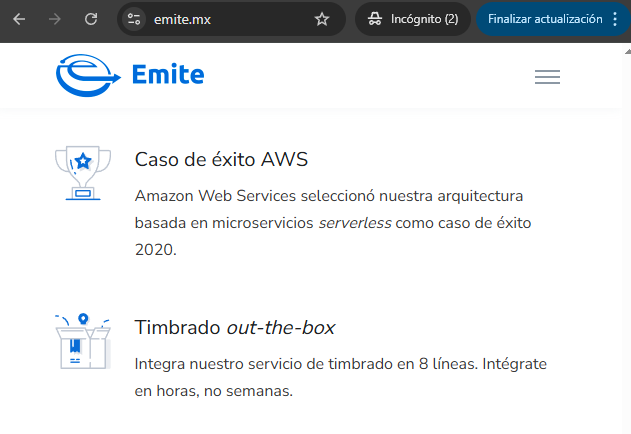
Task: Bookmark this page with the star
Action: [321, 19]
